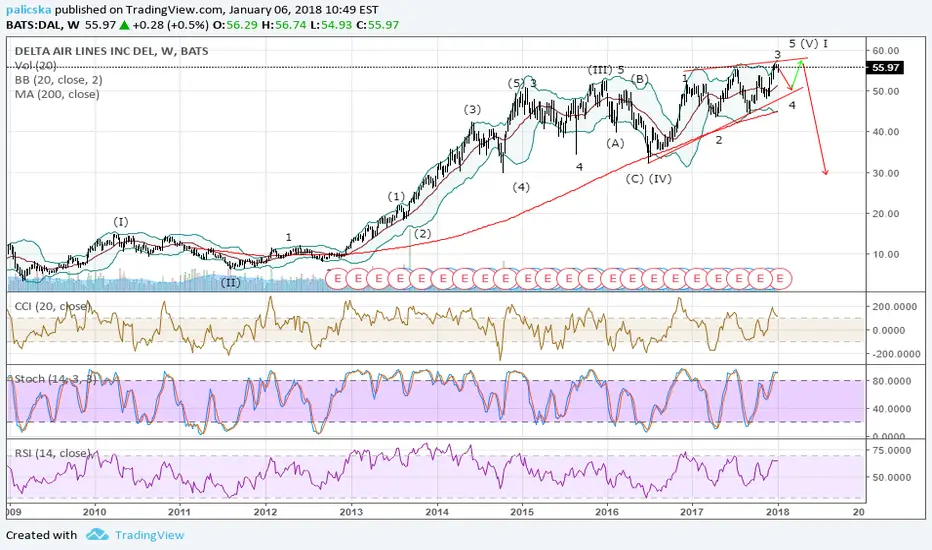
Task: Click the green up-arrow price change icon
Action: [x=124, y=25]
